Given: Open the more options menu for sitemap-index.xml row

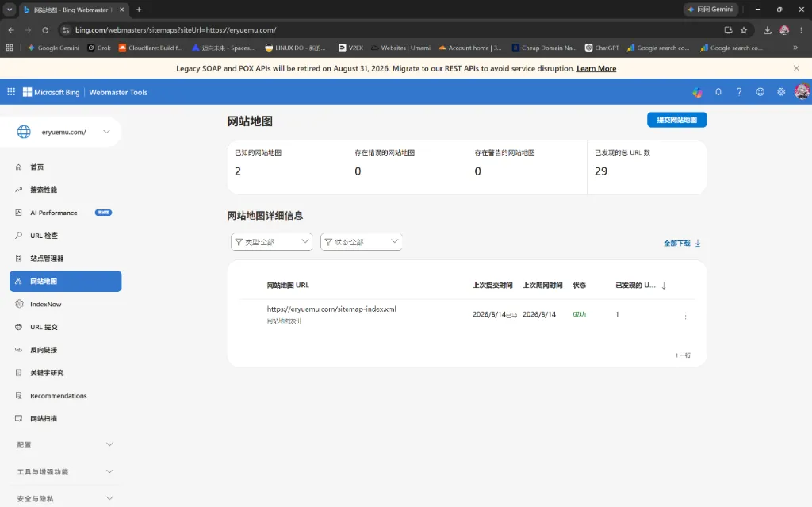Looking at the screenshot, I should 685,316.
